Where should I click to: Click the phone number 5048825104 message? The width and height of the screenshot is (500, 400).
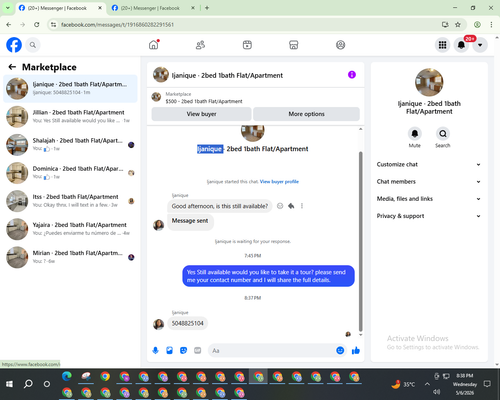[187, 323]
